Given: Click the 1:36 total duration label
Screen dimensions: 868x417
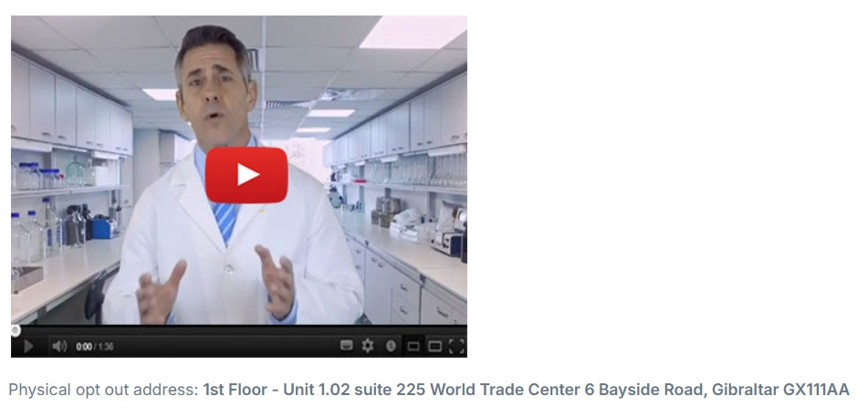Looking at the screenshot, I should click(106, 347).
